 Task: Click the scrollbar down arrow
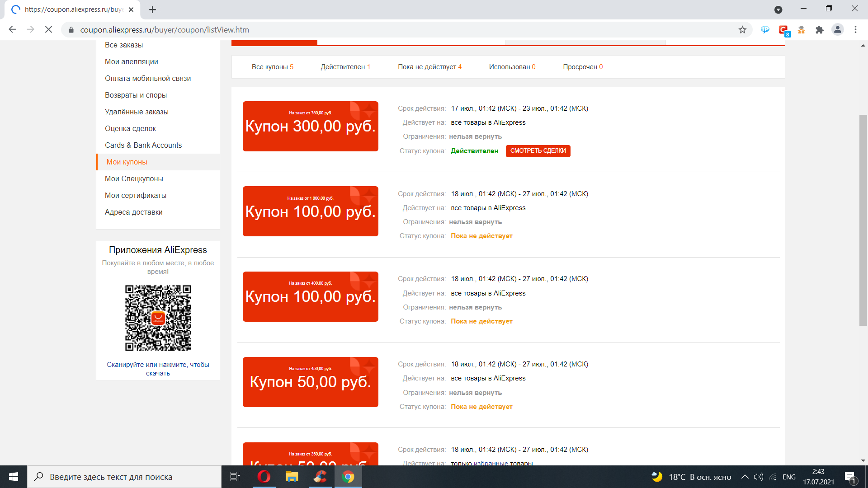coord(863,461)
